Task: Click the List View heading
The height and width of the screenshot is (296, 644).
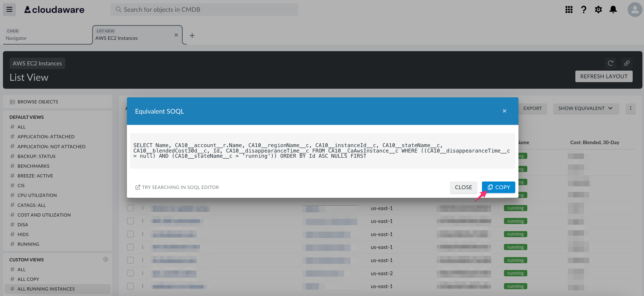Action: 29,77
